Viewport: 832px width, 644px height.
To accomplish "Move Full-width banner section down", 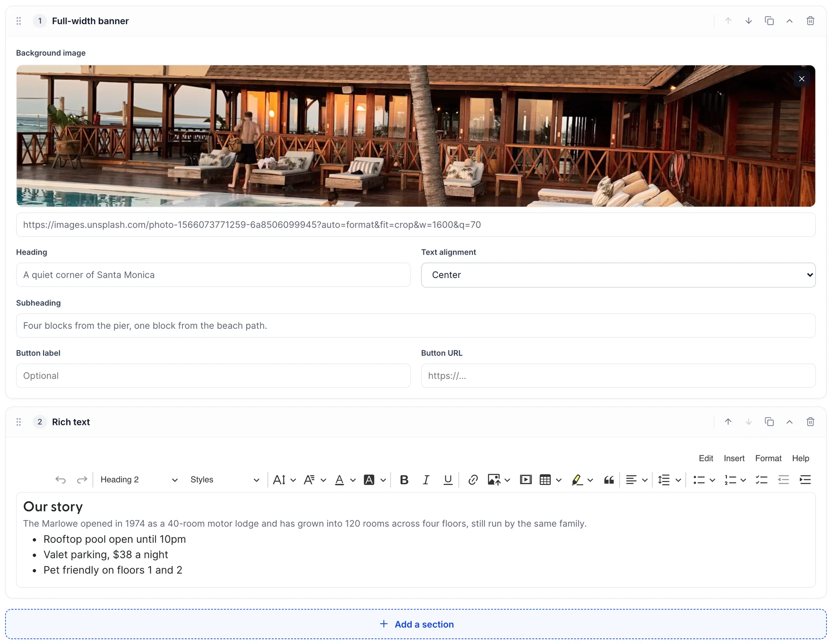I will coord(748,21).
